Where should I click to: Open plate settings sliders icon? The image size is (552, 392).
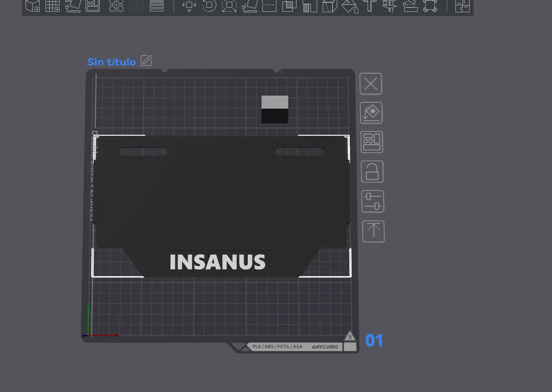coord(373,201)
